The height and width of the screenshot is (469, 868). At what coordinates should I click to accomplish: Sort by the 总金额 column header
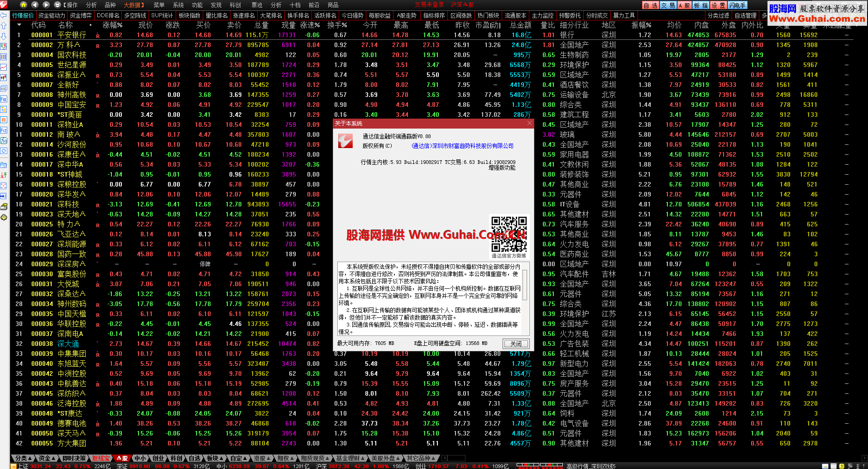pos(521,25)
